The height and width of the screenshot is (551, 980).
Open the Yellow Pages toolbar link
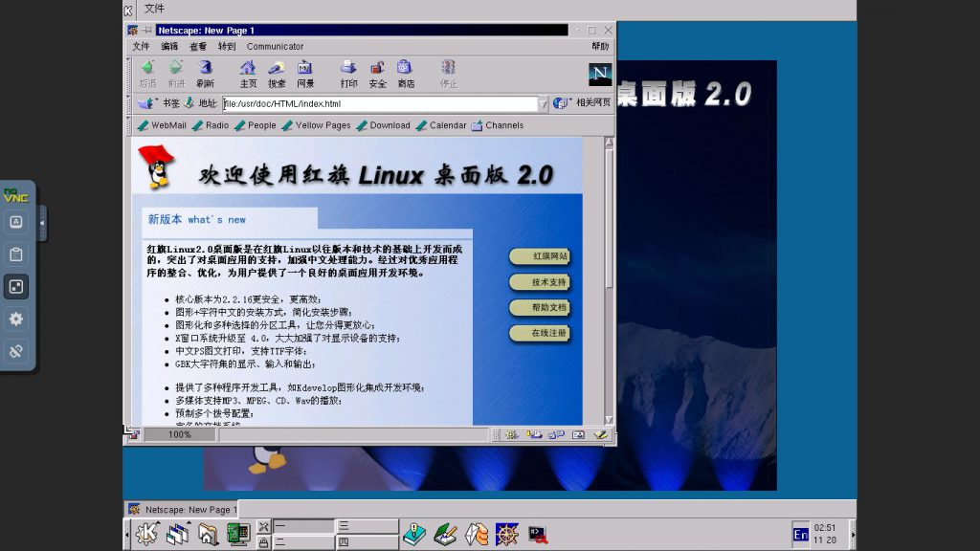tap(316, 125)
